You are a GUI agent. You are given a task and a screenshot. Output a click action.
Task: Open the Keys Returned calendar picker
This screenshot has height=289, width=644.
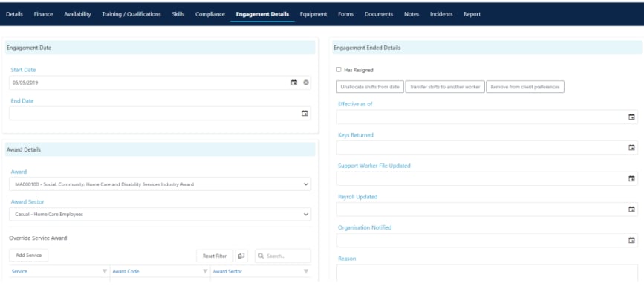point(631,148)
